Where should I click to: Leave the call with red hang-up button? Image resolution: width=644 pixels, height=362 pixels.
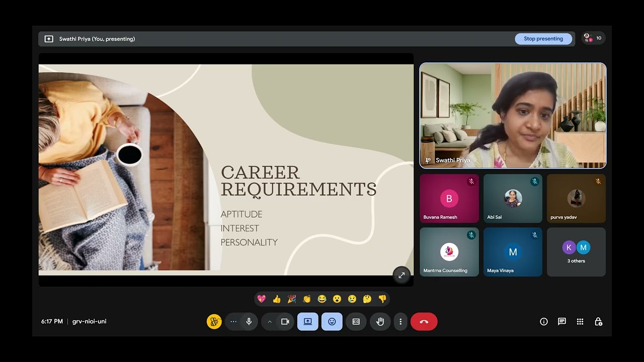(424, 322)
